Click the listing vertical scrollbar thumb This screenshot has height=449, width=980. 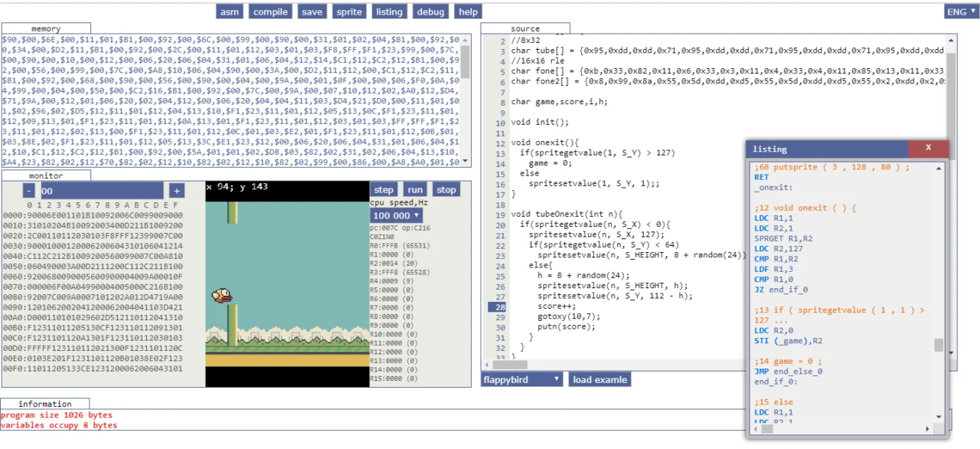pos(939,346)
